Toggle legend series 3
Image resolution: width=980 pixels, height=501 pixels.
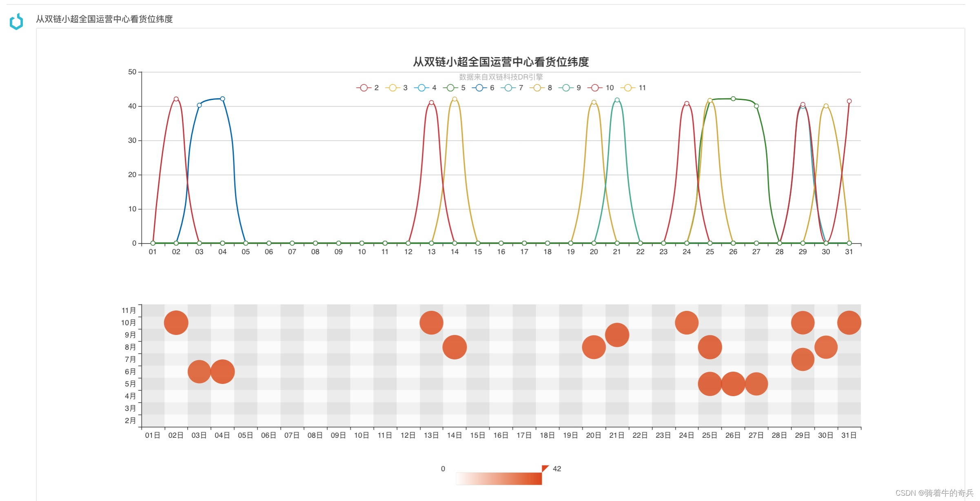[392, 88]
